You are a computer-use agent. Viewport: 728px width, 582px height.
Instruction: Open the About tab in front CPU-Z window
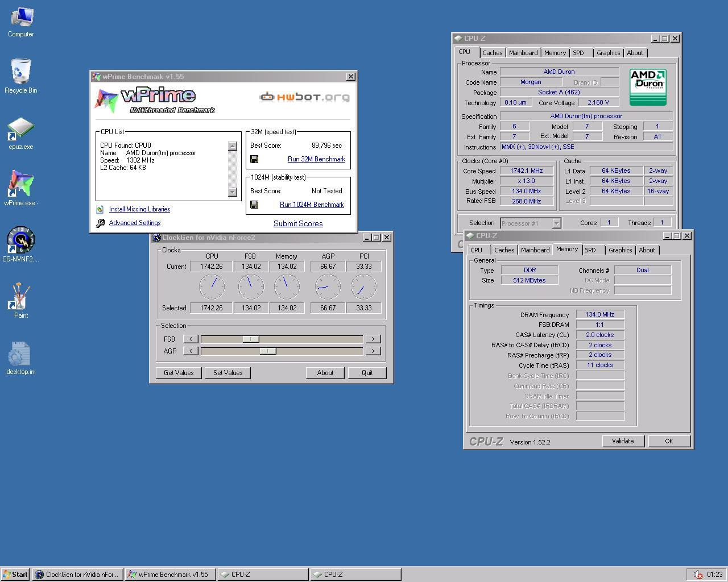pyautogui.click(x=647, y=250)
